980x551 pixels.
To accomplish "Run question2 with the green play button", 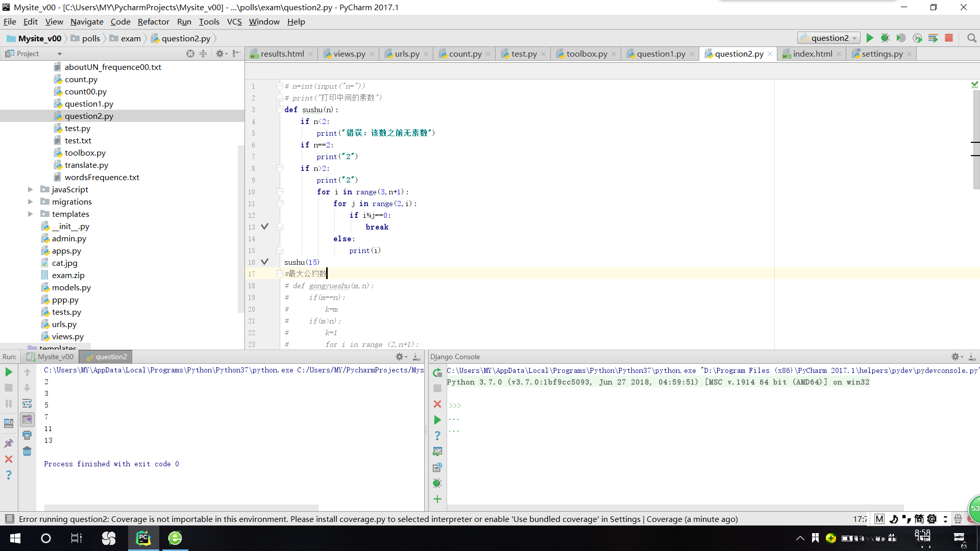I will [x=870, y=38].
